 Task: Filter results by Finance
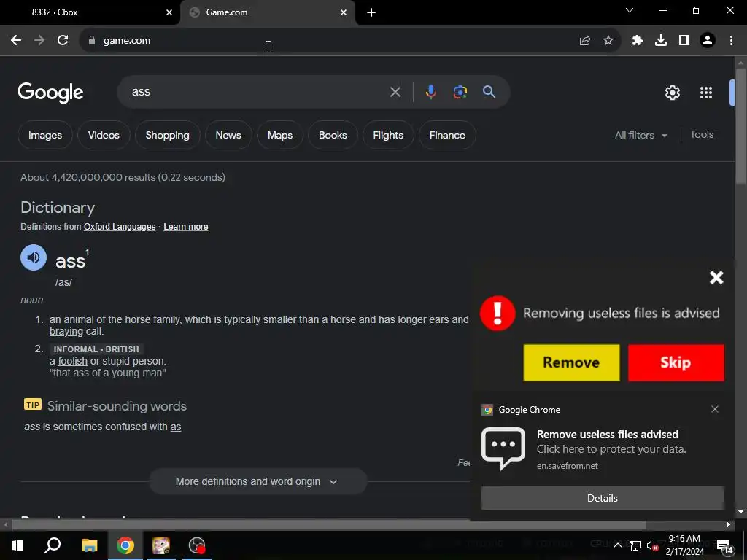447,135
